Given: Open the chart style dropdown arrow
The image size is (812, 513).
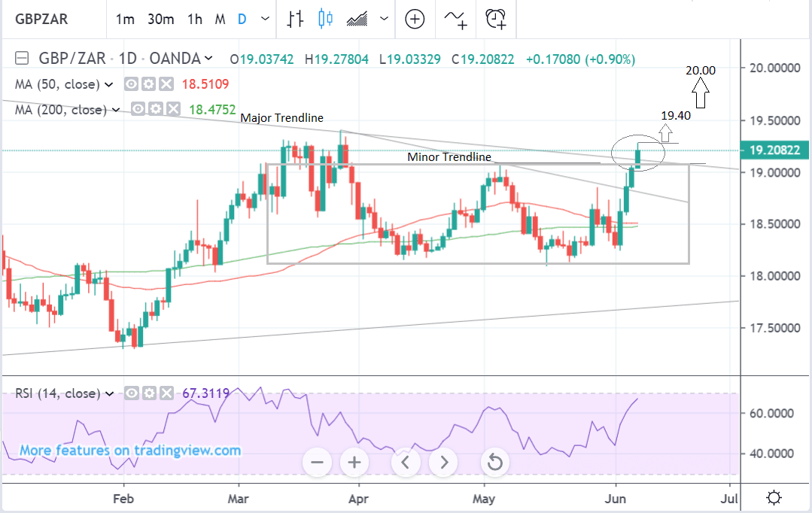Looking at the screenshot, I should click(385, 19).
